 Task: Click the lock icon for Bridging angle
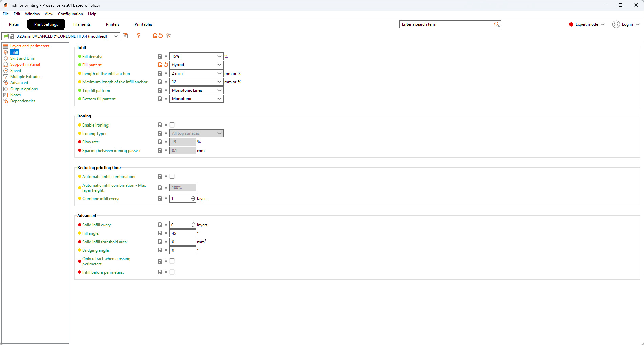[x=160, y=250]
